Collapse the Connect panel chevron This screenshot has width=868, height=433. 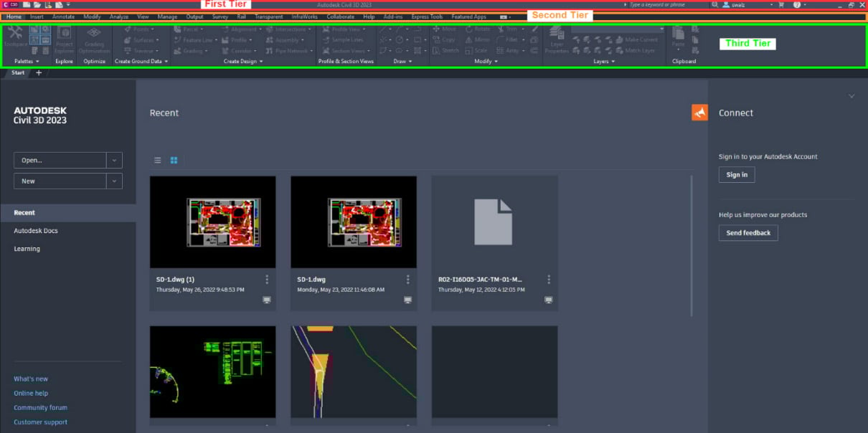(852, 96)
